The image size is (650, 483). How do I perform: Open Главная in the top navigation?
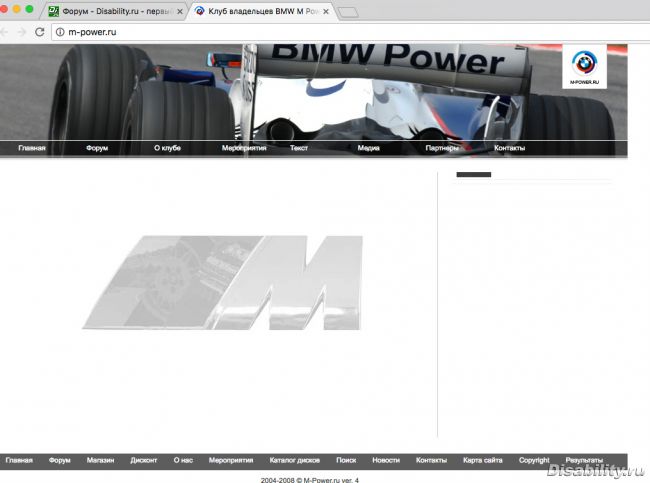point(32,148)
